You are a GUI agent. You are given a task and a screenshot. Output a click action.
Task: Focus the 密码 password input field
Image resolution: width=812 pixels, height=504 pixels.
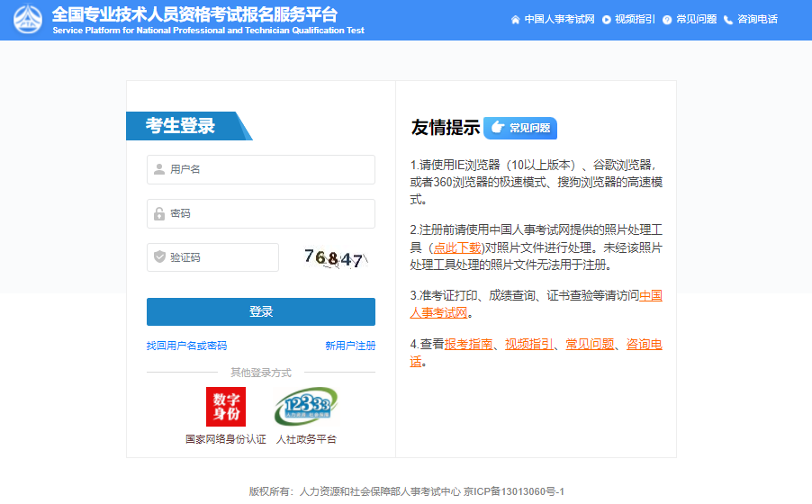(261, 213)
